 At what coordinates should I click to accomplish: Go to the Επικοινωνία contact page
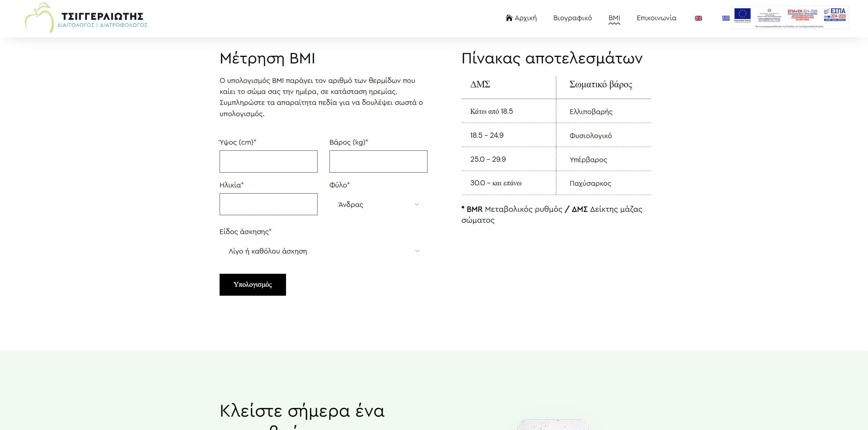tap(656, 17)
